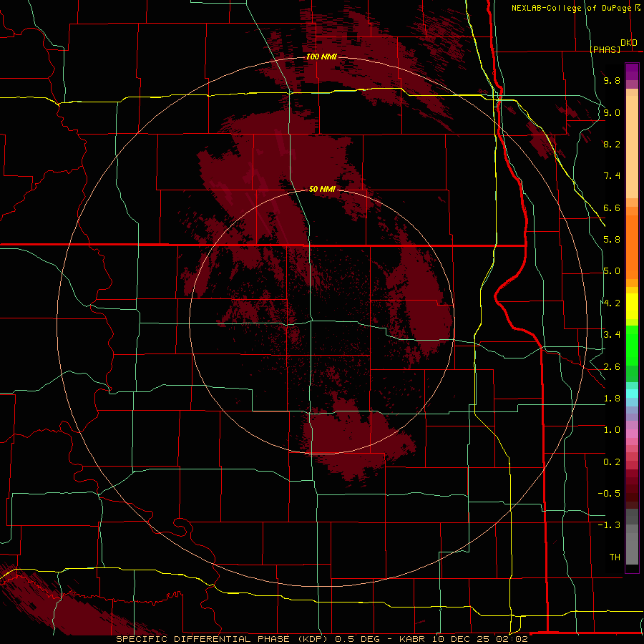
Task: Click the 0.5 DEG elevation text in the caption
Action: (x=358, y=639)
